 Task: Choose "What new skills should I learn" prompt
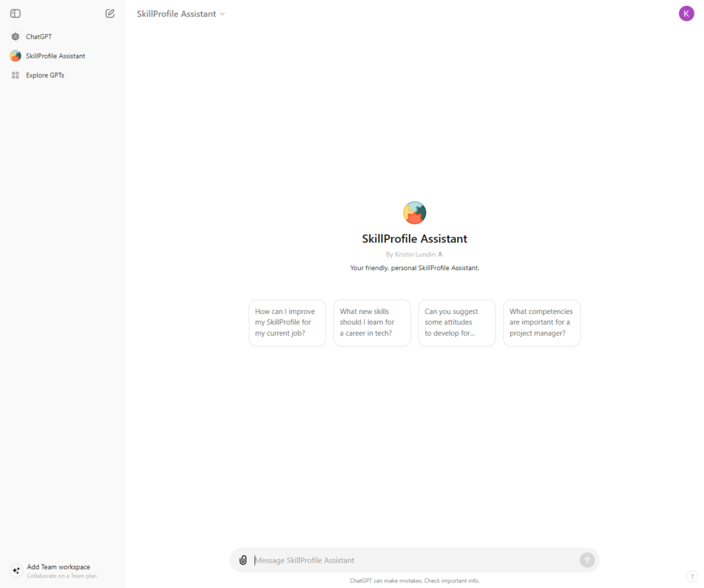tap(372, 322)
